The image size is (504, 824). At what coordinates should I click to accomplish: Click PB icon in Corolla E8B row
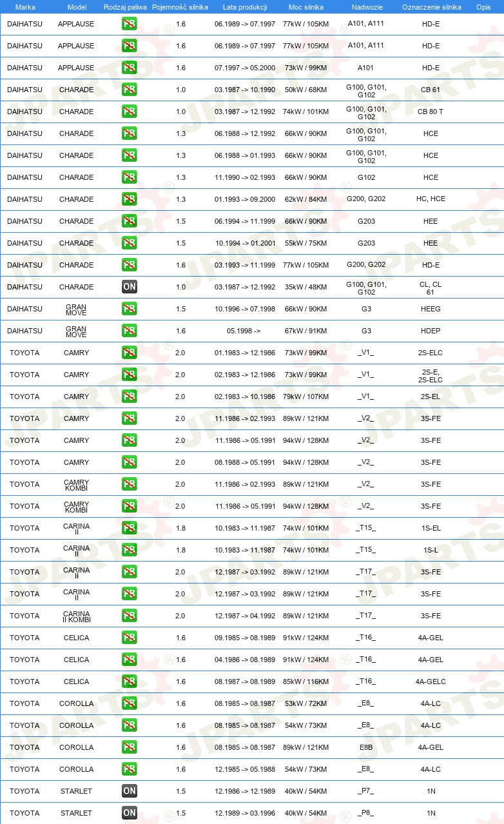click(x=129, y=747)
